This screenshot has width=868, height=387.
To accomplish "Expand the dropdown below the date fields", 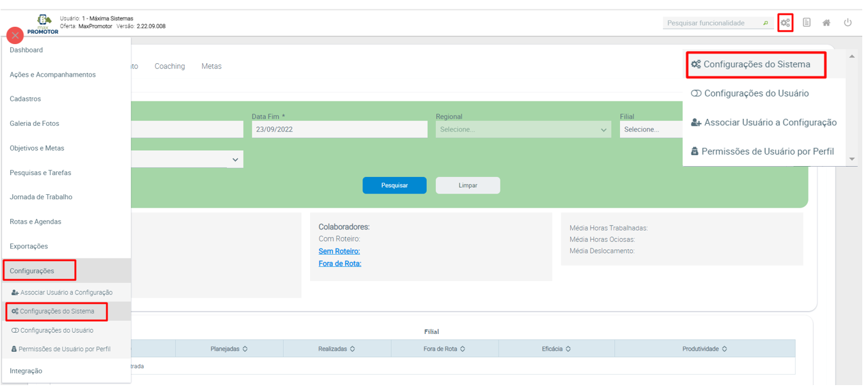I will pos(235,160).
